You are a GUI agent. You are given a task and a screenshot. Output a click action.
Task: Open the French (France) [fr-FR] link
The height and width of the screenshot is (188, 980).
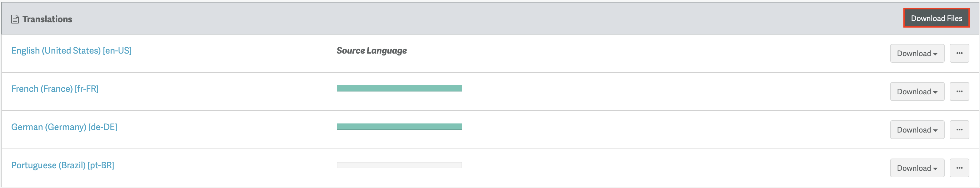(x=55, y=89)
